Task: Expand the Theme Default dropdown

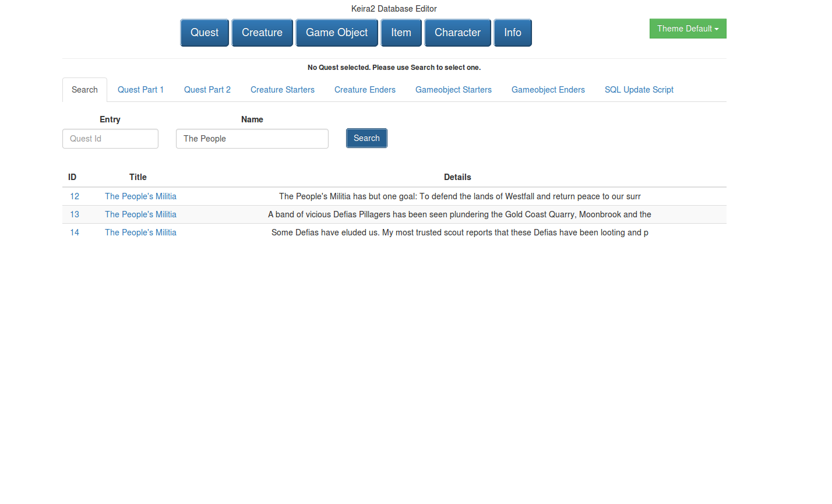Action: (x=688, y=29)
